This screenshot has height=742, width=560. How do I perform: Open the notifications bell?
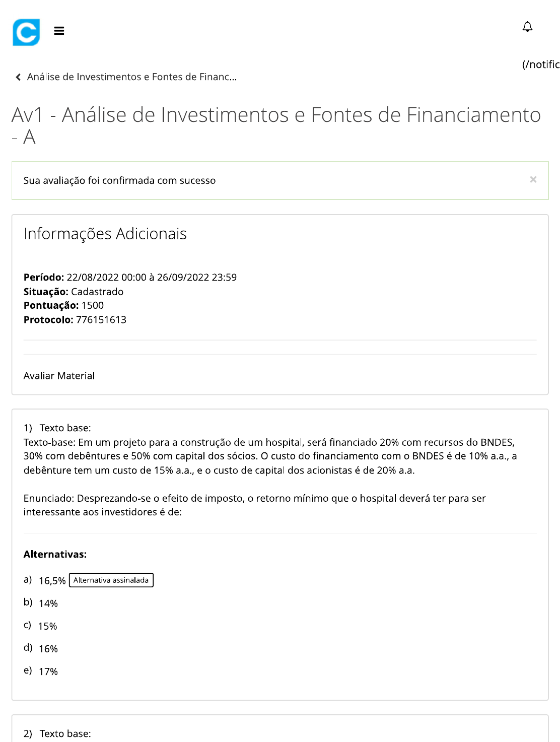pyautogui.click(x=527, y=27)
